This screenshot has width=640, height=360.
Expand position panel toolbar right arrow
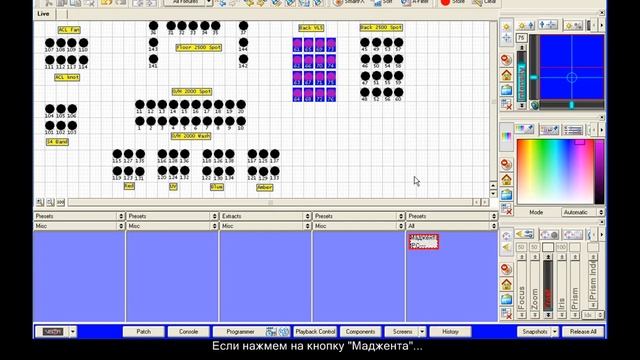[601, 25]
